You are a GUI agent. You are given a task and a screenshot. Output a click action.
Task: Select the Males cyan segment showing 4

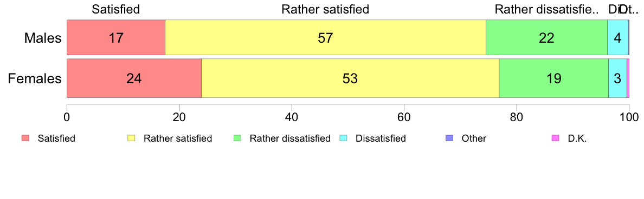(618, 37)
